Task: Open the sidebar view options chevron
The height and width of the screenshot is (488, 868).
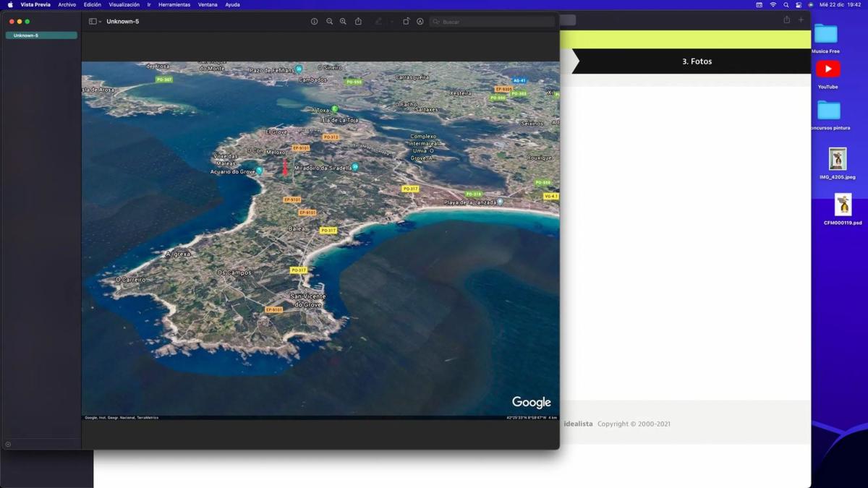Action: pyautogui.click(x=101, y=22)
